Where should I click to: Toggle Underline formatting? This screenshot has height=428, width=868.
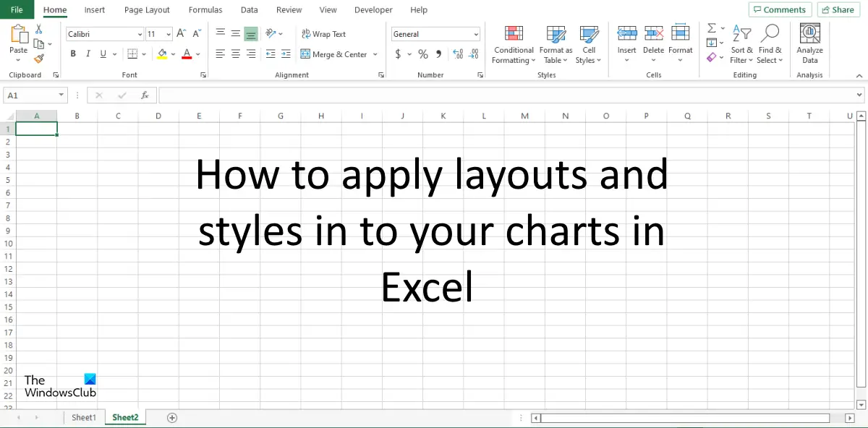(x=103, y=54)
